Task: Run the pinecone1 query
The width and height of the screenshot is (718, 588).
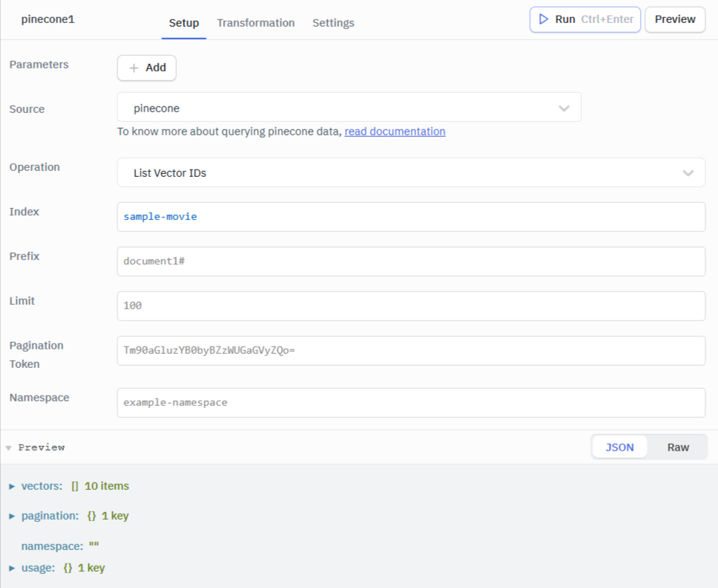Action: click(x=585, y=19)
